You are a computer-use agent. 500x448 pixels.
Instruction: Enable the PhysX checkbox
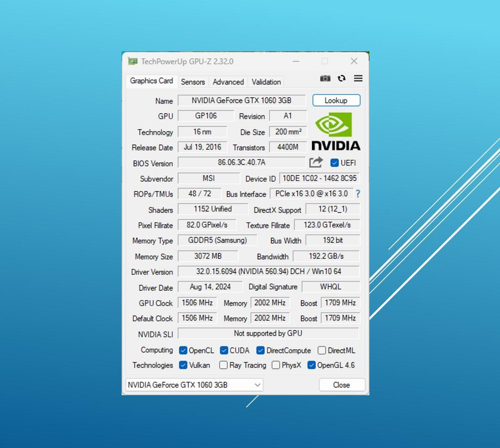(x=275, y=365)
